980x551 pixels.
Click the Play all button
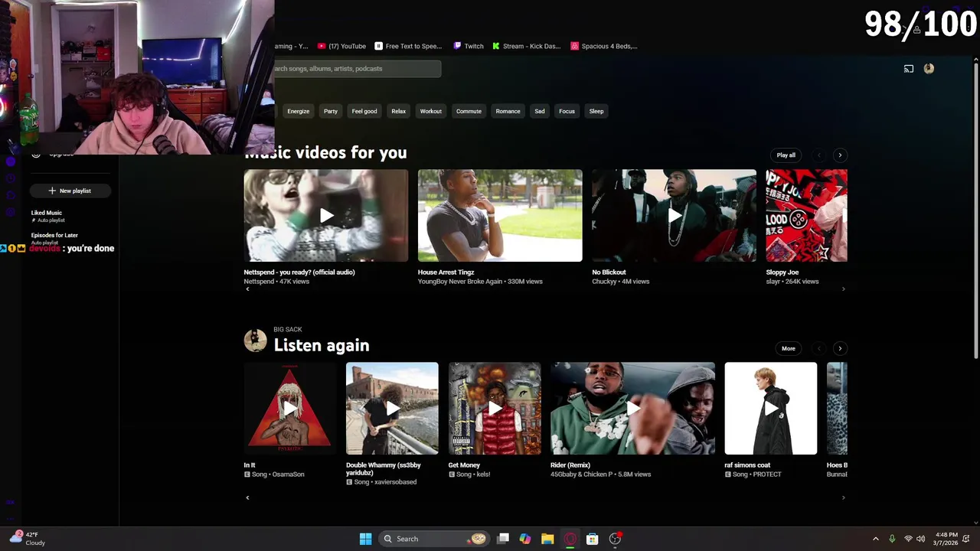click(786, 155)
